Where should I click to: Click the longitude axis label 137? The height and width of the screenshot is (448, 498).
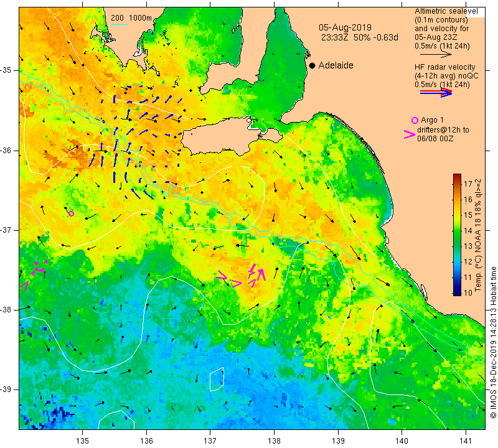click(210, 441)
